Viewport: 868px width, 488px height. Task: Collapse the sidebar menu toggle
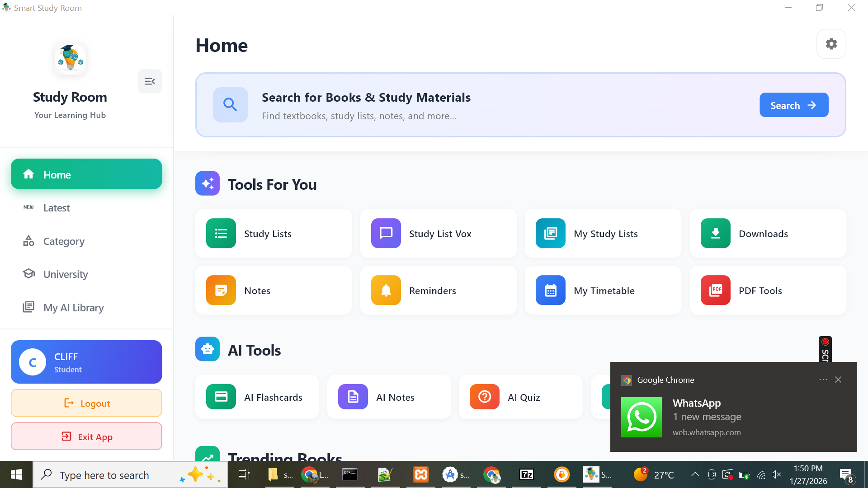coord(150,81)
